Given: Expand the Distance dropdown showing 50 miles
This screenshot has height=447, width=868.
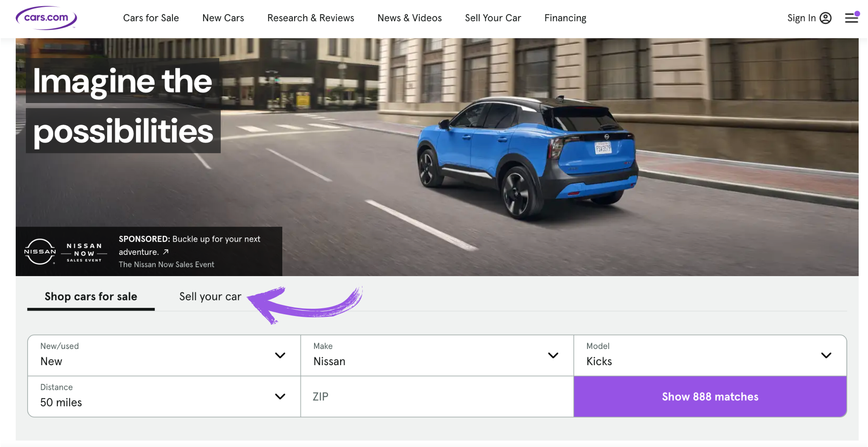Looking at the screenshot, I should pos(164,397).
